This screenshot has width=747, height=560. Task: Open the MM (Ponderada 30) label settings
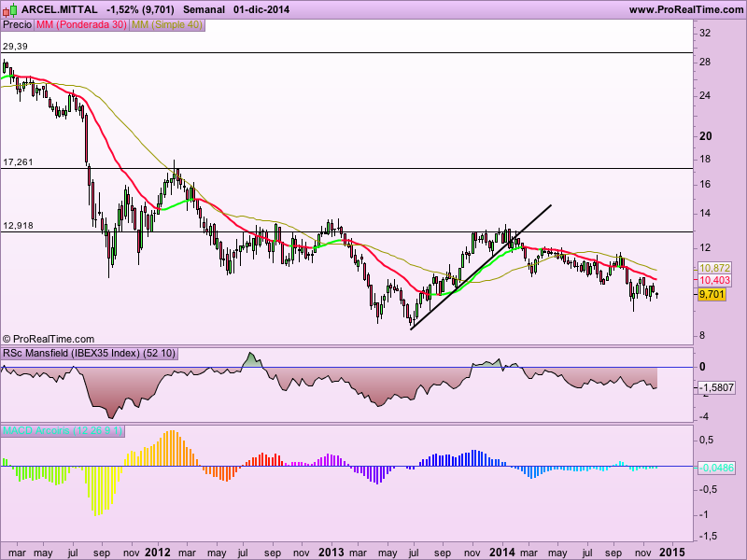pos(81,25)
